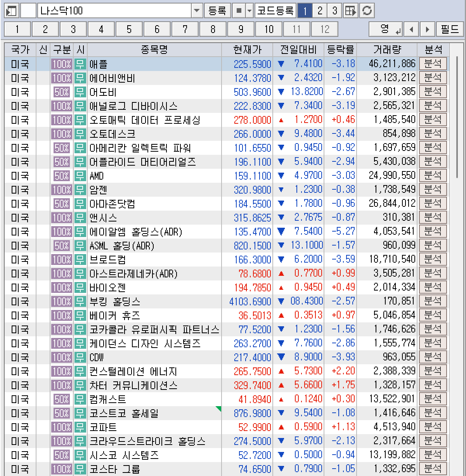
Task: Click the green 무 icon in the 애플 row
Action: (x=80, y=64)
